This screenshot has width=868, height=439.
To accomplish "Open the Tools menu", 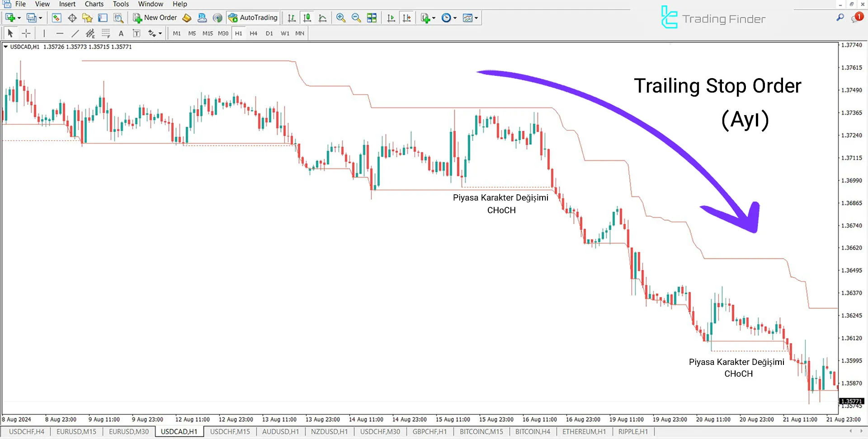I will click(x=121, y=4).
